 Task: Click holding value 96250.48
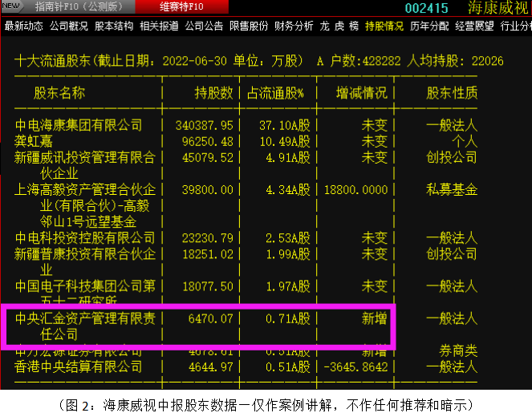click(208, 141)
